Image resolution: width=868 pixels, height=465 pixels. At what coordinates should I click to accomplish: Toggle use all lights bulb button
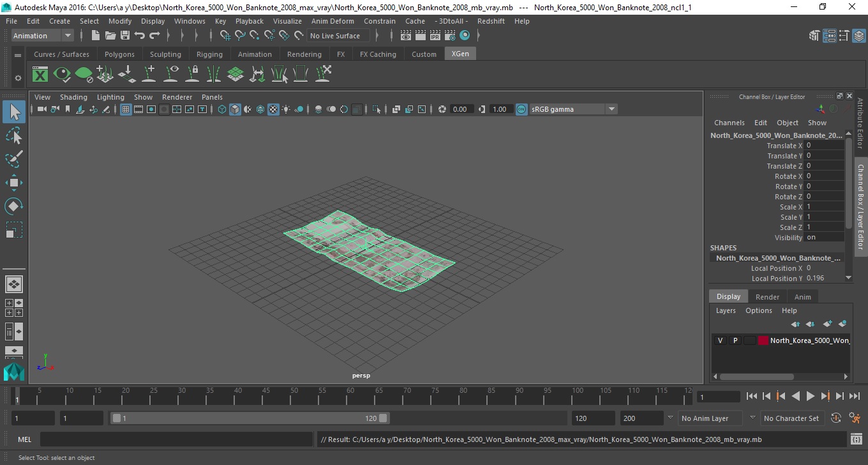click(x=286, y=109)
